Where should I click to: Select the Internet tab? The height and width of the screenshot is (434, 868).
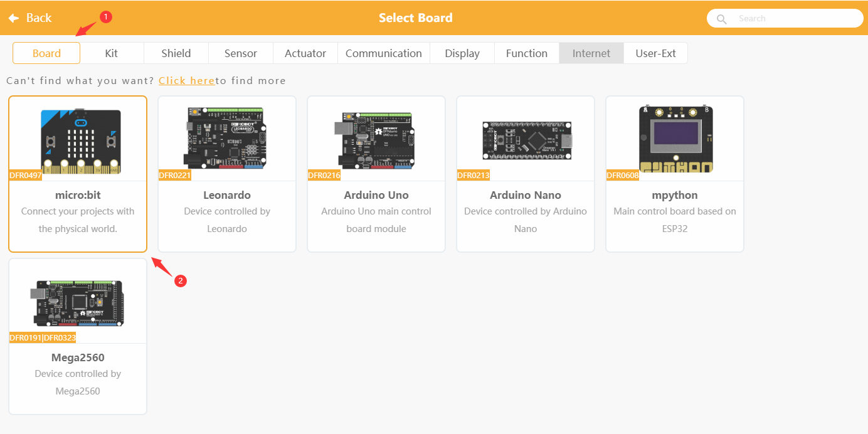coord(591,53)
